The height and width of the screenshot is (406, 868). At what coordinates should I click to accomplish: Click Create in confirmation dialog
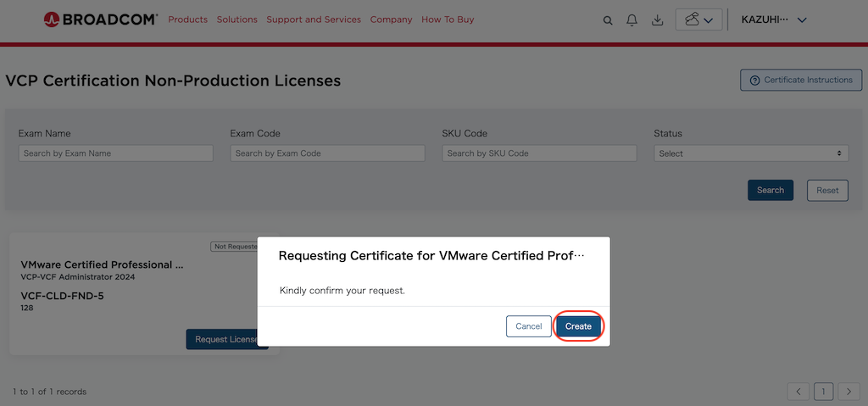pos(578,326)
